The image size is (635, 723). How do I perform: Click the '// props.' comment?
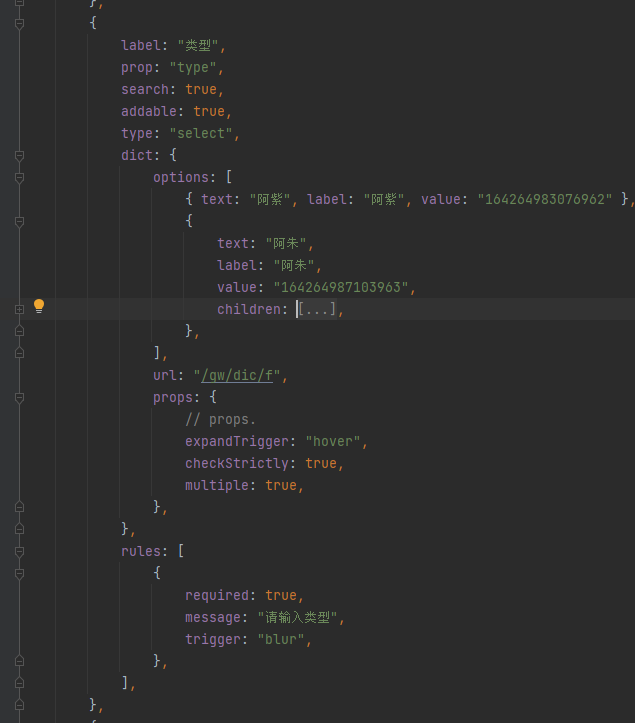tap(220, 420)
